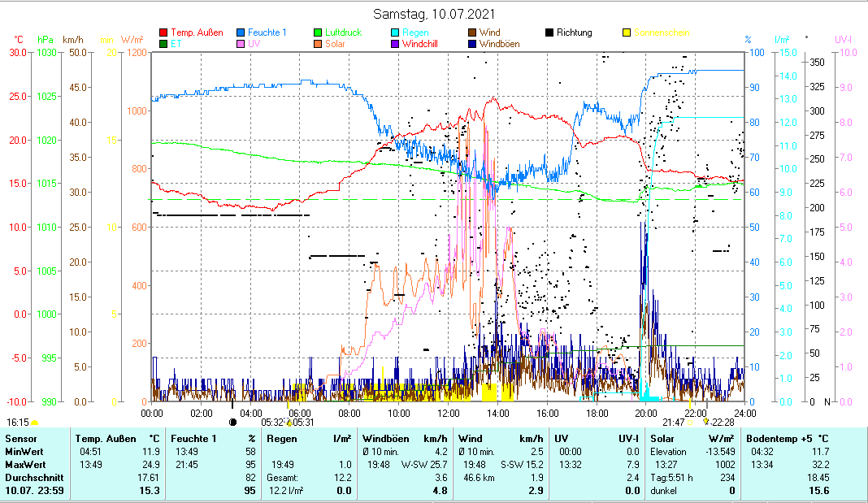Click the purple Windchill legend swatch

[x=396, y=45]
